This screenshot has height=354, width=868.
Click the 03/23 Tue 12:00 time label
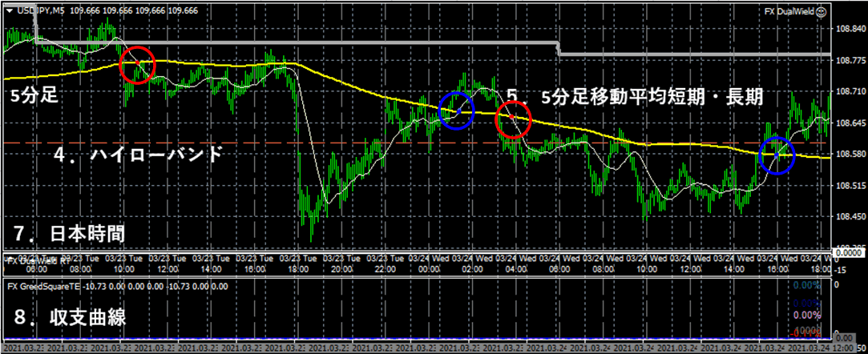[x=168, y=263]
